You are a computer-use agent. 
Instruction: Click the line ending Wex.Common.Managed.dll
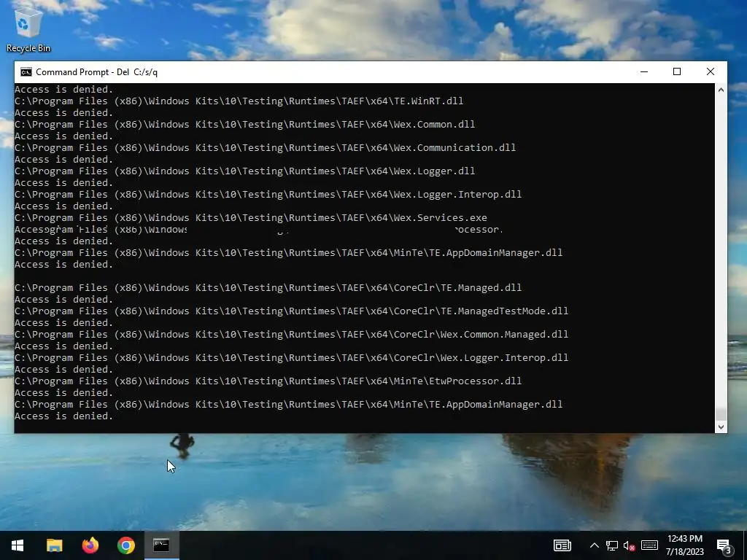(x=291, y=334)
